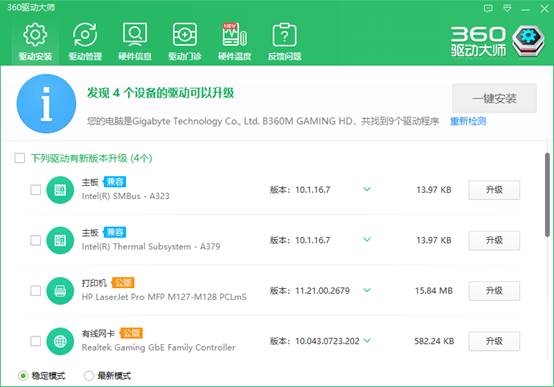Click the vertical scrollbar thumb of driver list
Image resolution: width=554 pixels, height=387 pixels.
[x=547, y=194]
